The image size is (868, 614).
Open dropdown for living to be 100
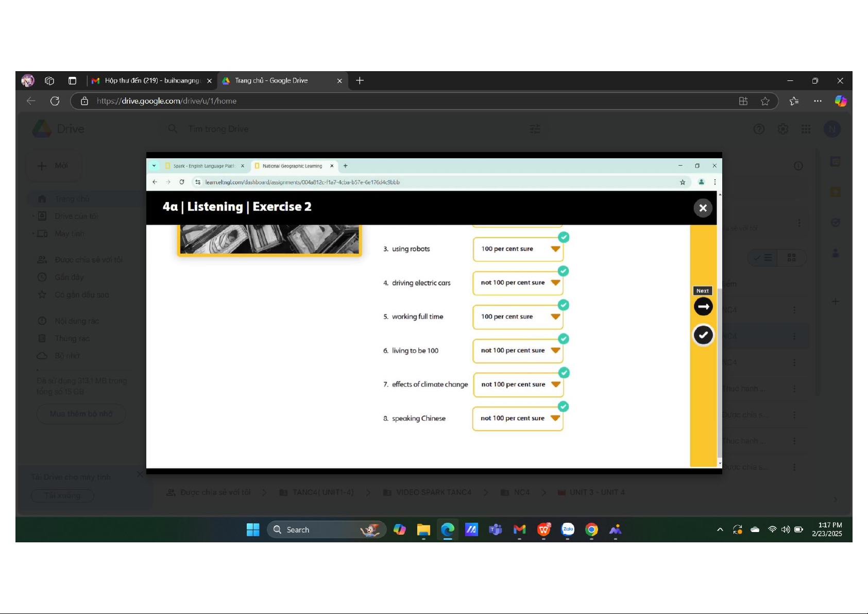555,351
